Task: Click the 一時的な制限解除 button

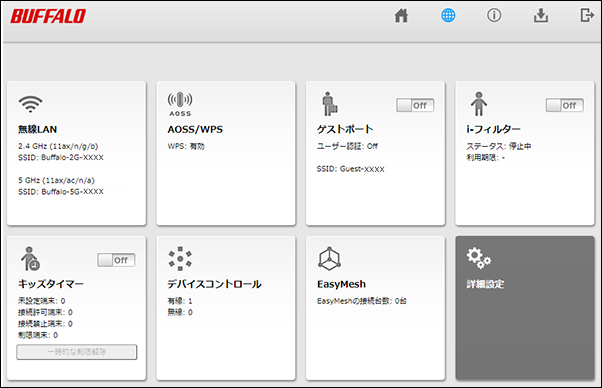Action: tap(77, 352)
